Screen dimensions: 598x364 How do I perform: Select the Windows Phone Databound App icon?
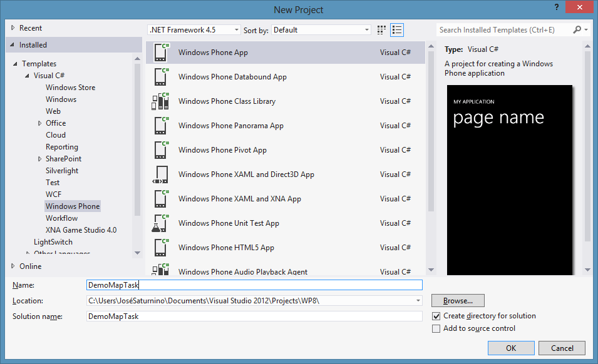[161, 77]
